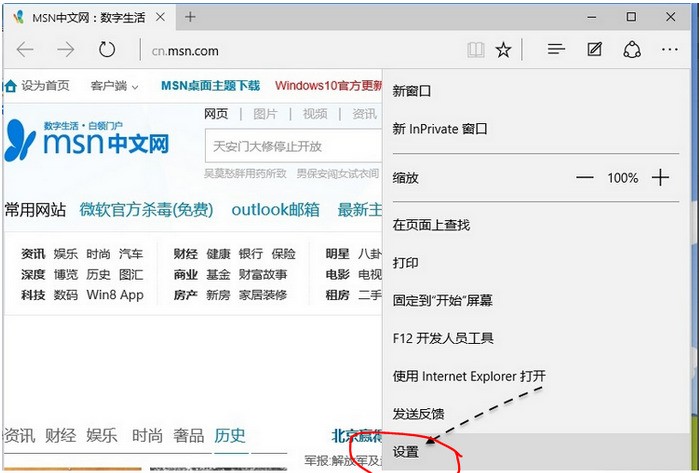Select the 网页 search tab
Viewport: 699px width, 473px height.
click(216, 114)
